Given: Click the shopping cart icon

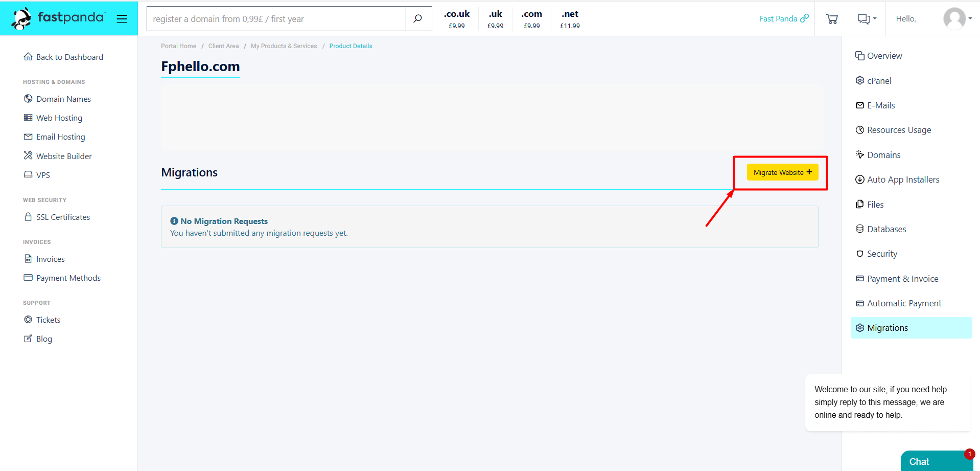Looking at the screenshot, I should [831, 19].
